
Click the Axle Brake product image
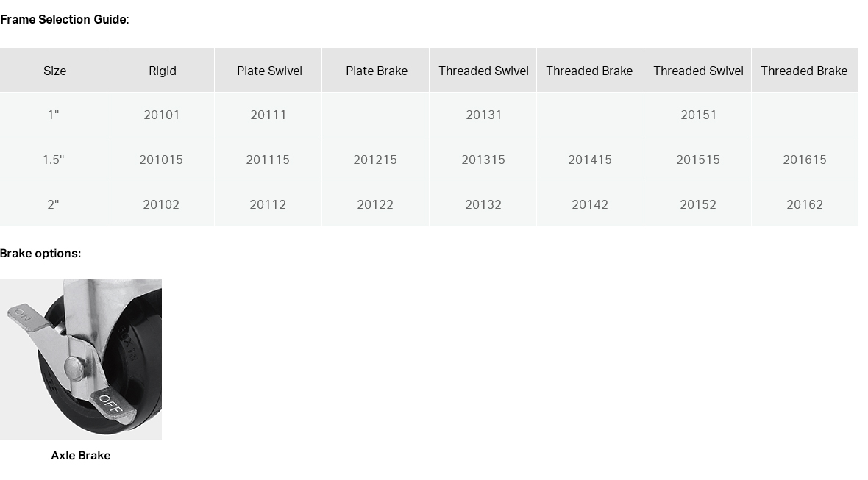[81, 359]
